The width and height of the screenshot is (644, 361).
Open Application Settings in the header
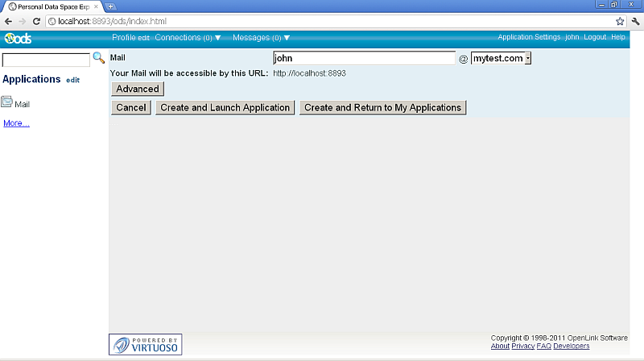coord(529,38)
